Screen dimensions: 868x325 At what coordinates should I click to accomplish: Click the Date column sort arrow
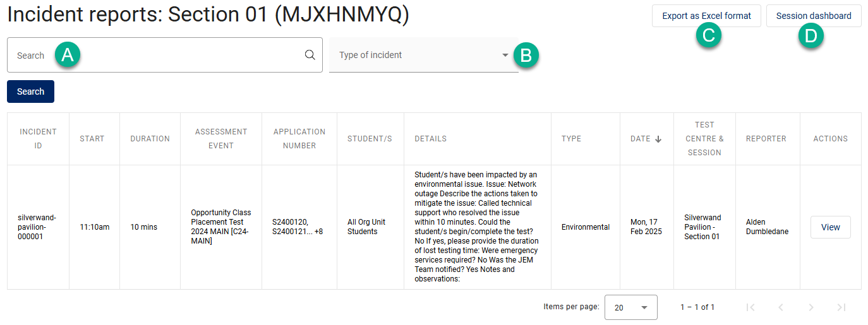(x=658, y=139)
